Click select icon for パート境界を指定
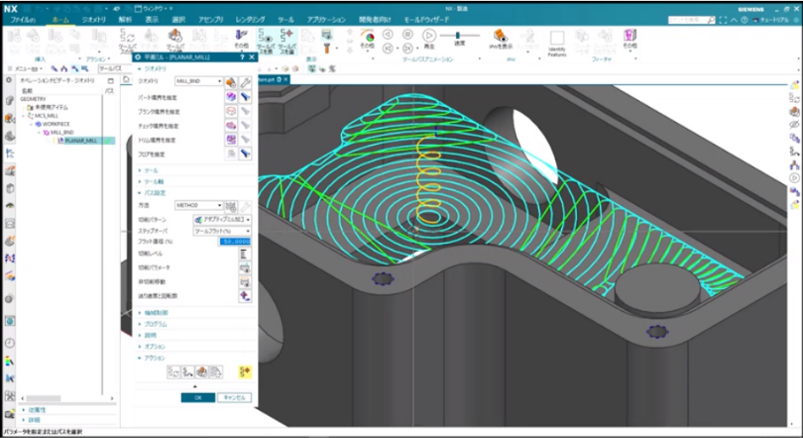803x438 pixels. [x=231, y=96]
